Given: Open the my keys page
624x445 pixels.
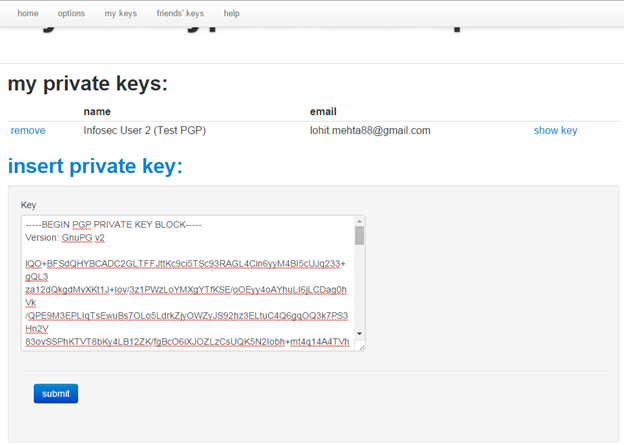Looking at the screenshot, I should point(120,14).
